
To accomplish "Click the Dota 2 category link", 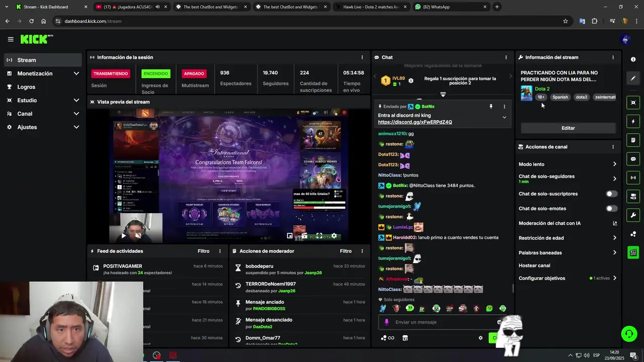I will tap(542, 89).
